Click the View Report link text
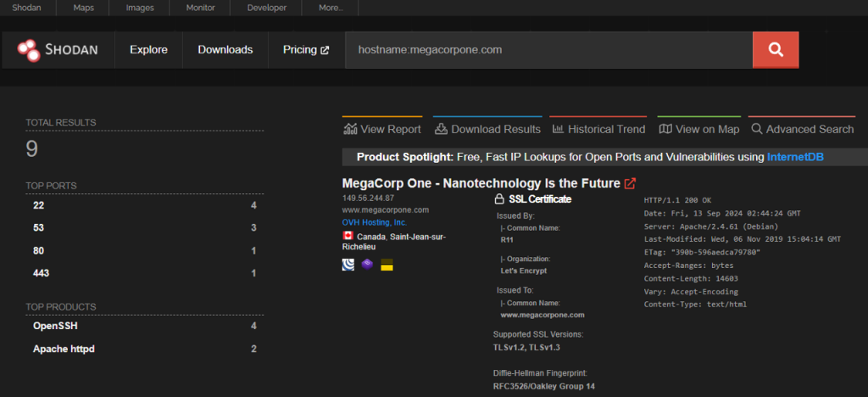 (x=391, y=130)
